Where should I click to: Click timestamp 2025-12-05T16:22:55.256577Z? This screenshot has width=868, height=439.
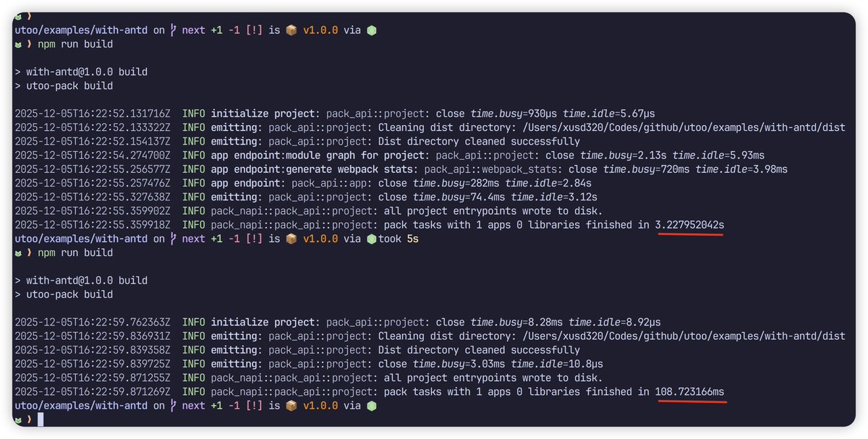pos(93,169)
